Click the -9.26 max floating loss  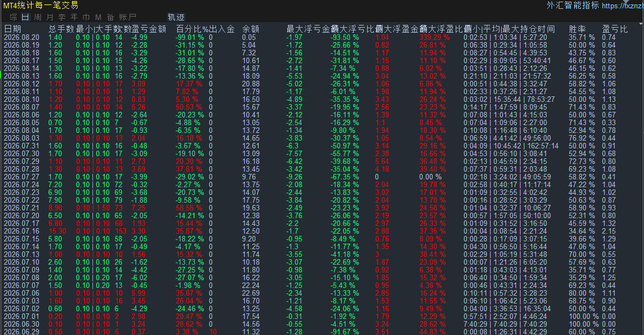[x=295, y=177]
